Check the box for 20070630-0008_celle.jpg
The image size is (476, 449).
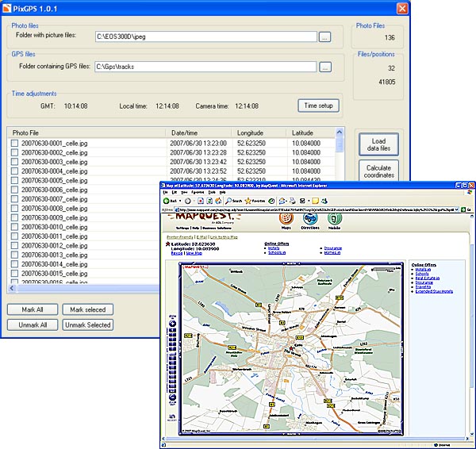coord(14,209)
